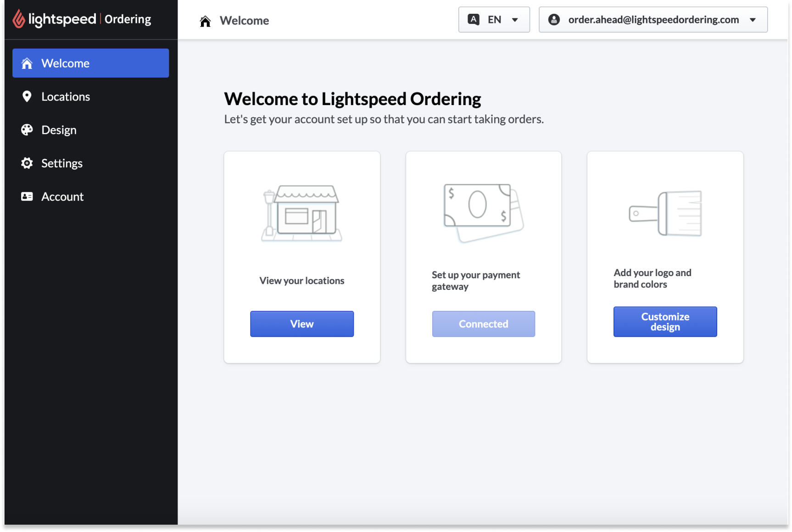Image resolution: width=792 pixels, height=532 pixels.
Task: Click the Welcome breadcrumb title
Action: 244,21
